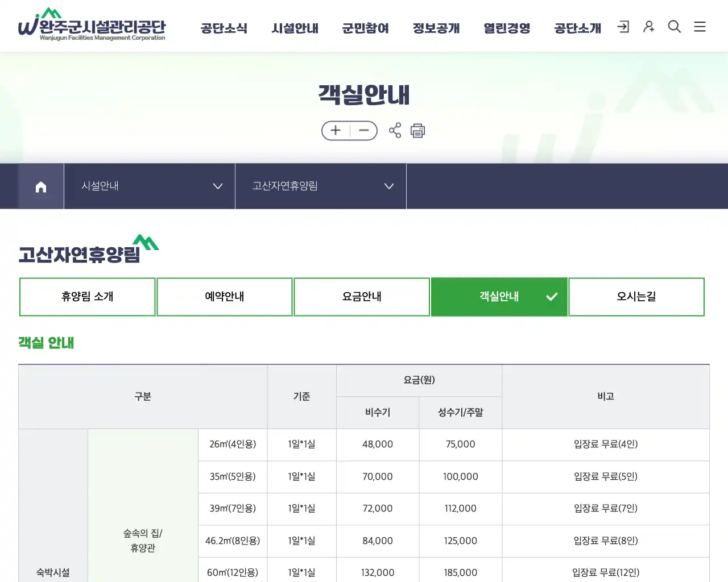Go to home via breadcrumb house icon
728x582 pixels.
(x=41, y=186)
